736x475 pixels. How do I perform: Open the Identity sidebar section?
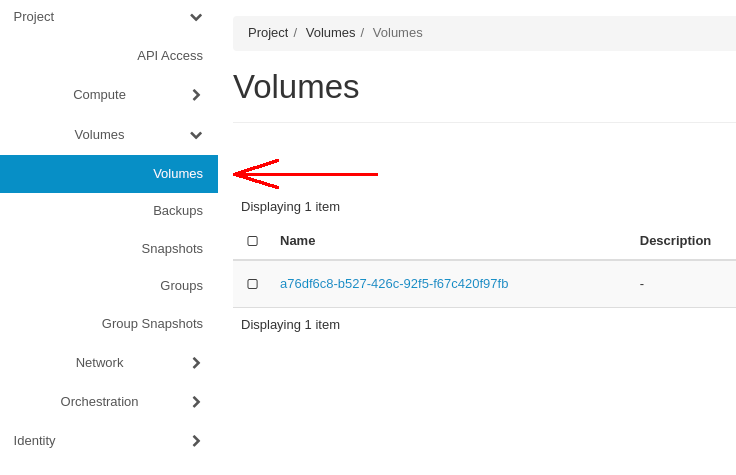point(34,441)
